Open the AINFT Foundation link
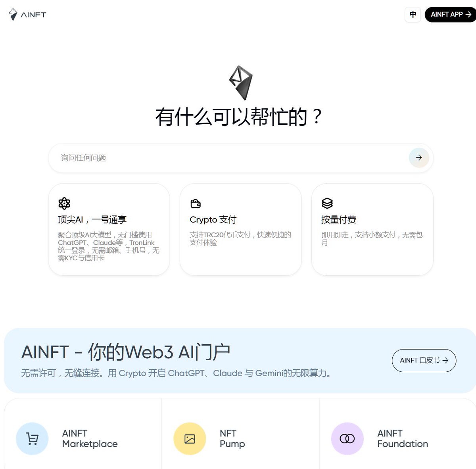The height and width of the screenshot is (469, 476). click(402, 438)
